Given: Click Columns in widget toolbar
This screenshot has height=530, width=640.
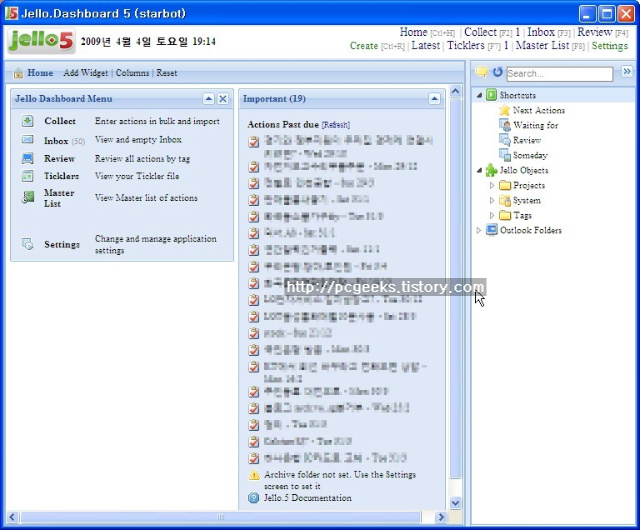Looking at the screenshot, I should click(132, 73).
